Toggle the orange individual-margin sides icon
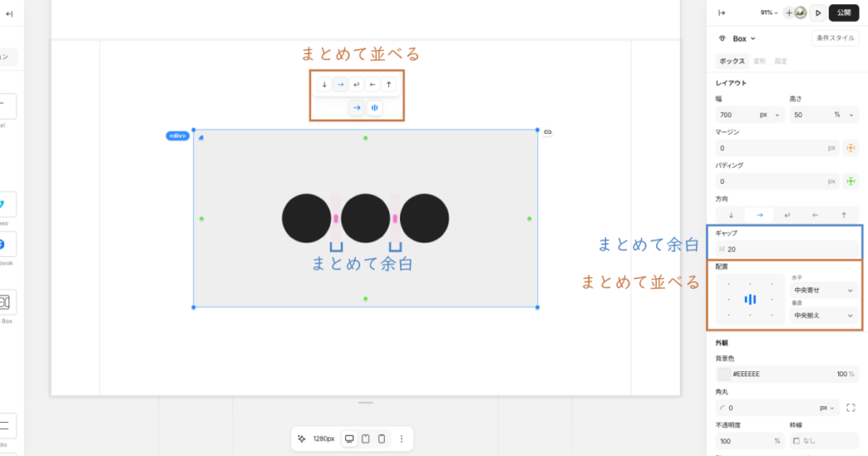 (x=851, y=148)
